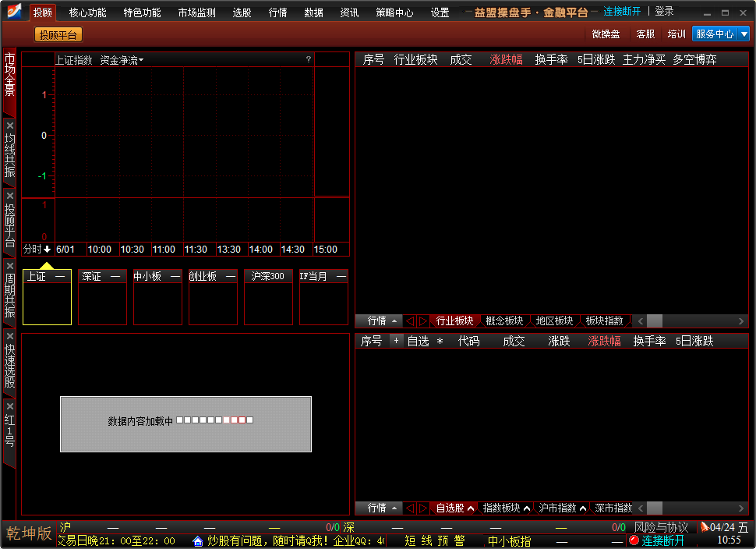Click the plus icon beside 自选 column

pyautogui.click(x=396, y=341)
